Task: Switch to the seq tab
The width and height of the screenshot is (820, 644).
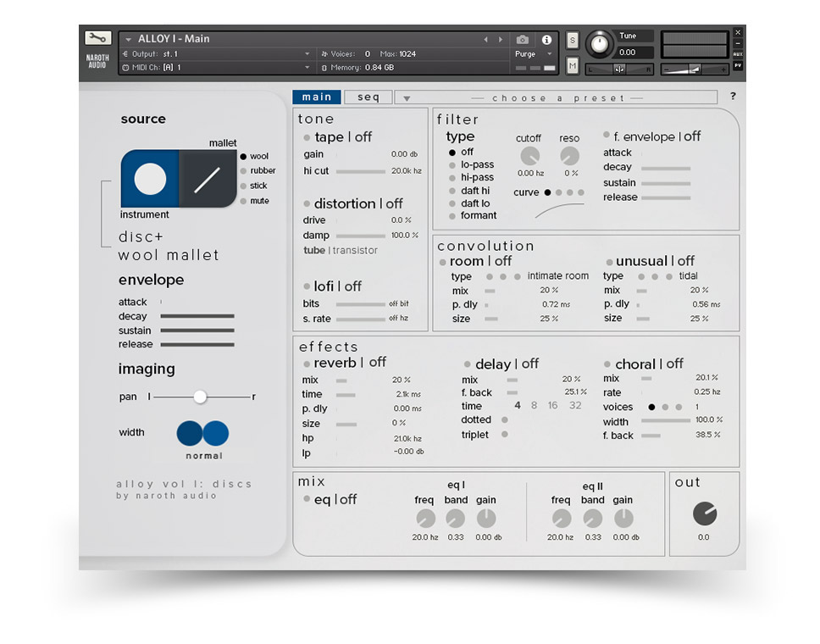Action: point(368,97)
